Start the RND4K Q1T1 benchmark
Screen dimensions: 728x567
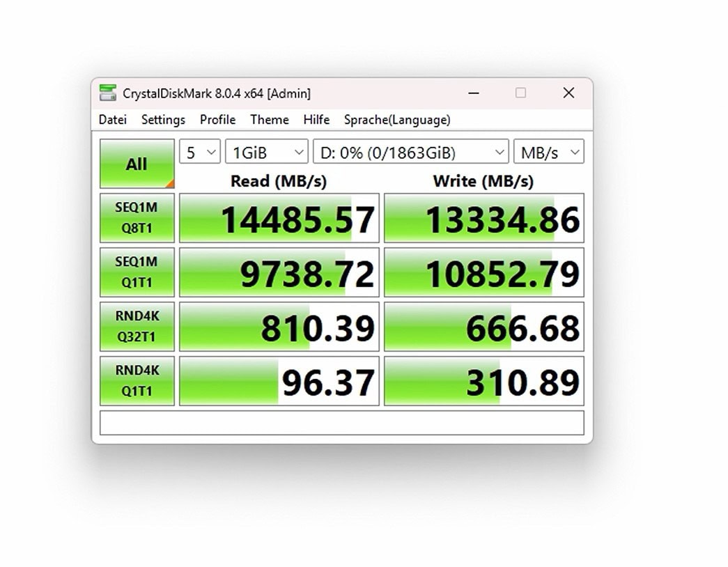coord(137,381)
